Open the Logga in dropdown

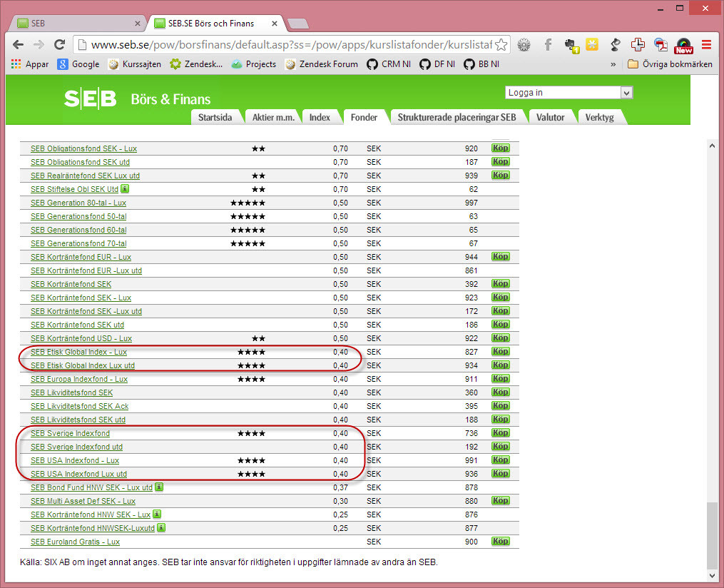point(569,93)
